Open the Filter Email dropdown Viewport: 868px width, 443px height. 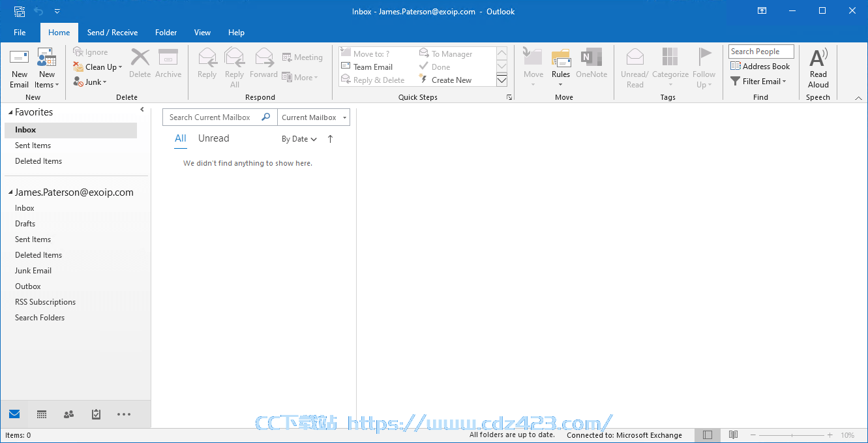pos(758,82)
